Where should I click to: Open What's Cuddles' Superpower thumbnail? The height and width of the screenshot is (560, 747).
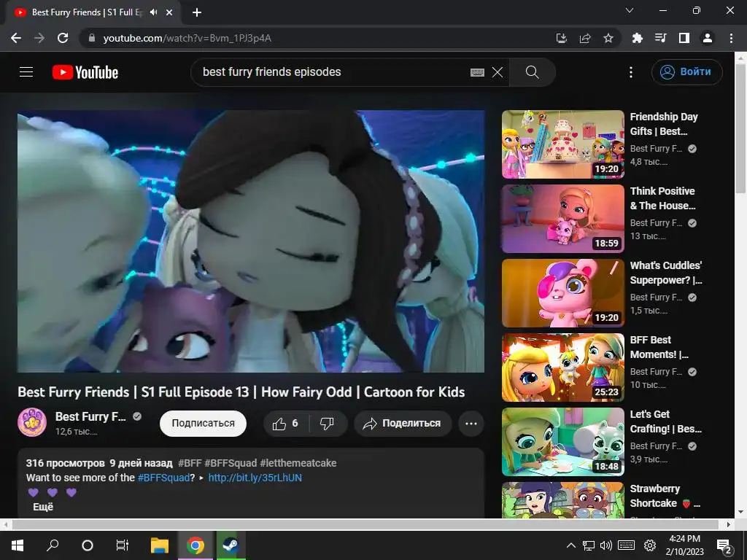(x=563, y=293)
